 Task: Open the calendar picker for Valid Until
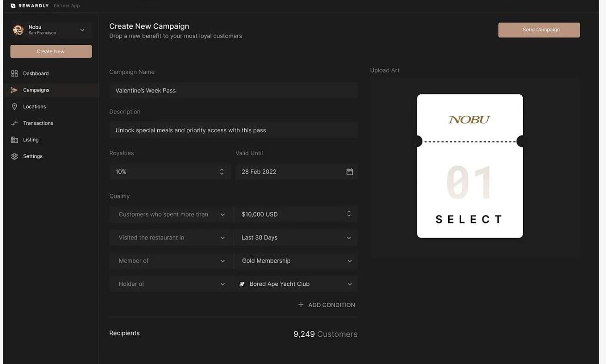(350, 172)
